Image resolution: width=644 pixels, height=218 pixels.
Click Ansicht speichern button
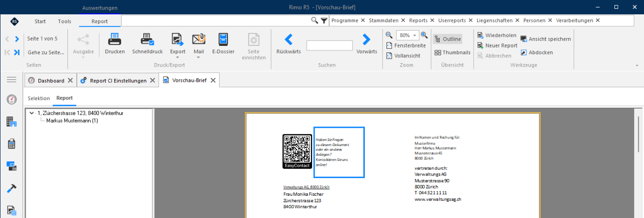[545, 39]
